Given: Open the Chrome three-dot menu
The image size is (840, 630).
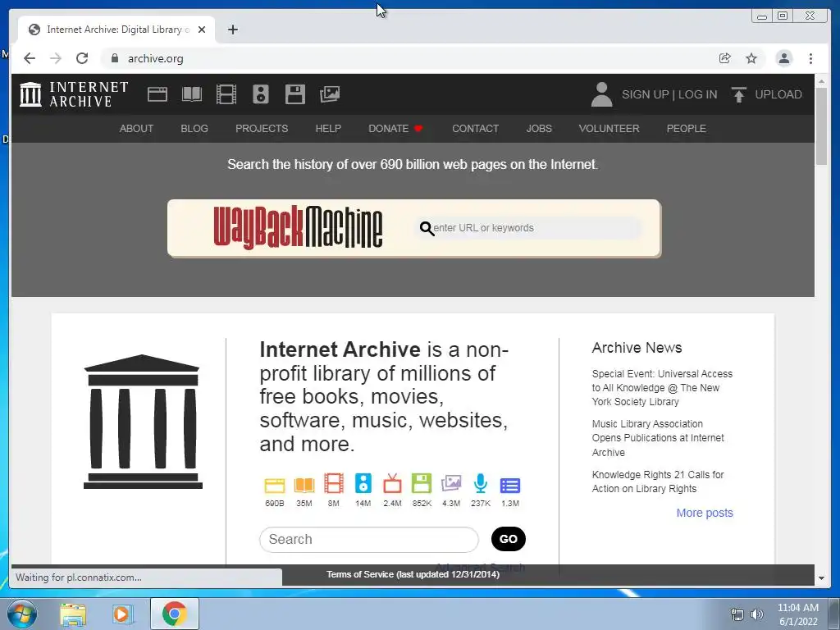Looking at the screenshot, I should (810, 58).
